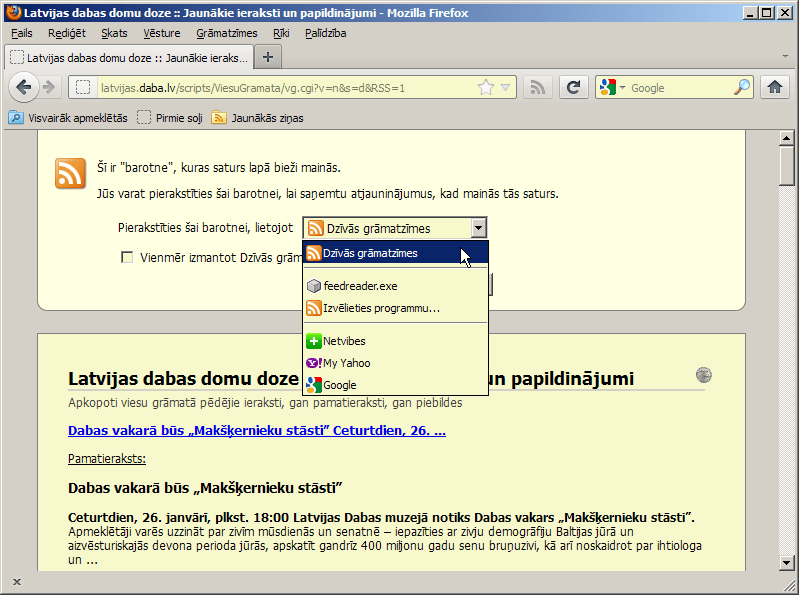This screenshot has width=799, height=595.
Task: Click the Pamatieraksts: underlined text
Action: pyautogui.click(x=107, y=458)
